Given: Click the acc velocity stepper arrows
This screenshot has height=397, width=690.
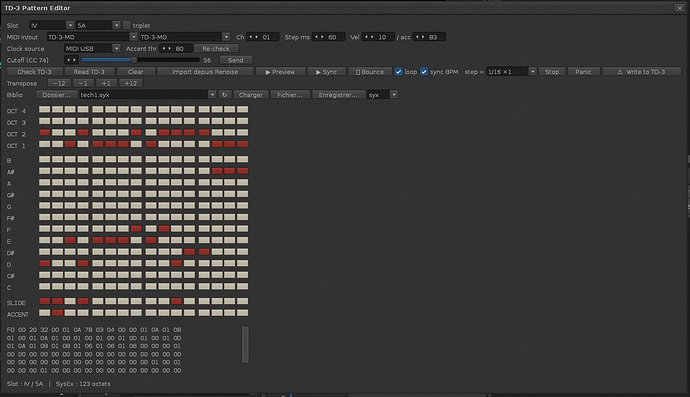Looking at the screenshot, I should click(x=420, y=37).
